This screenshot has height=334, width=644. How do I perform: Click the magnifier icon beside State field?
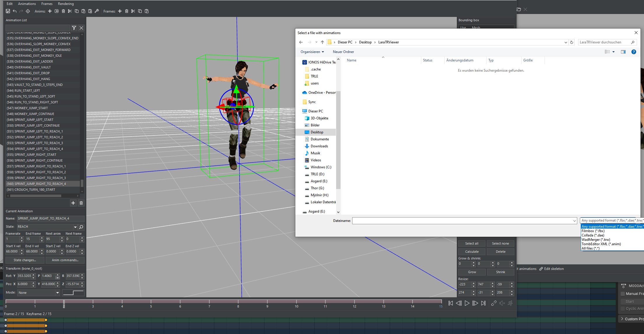[81, 227]
